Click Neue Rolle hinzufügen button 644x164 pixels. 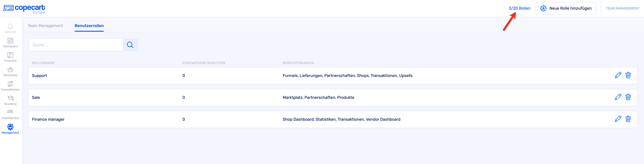(x=566, y=8)
